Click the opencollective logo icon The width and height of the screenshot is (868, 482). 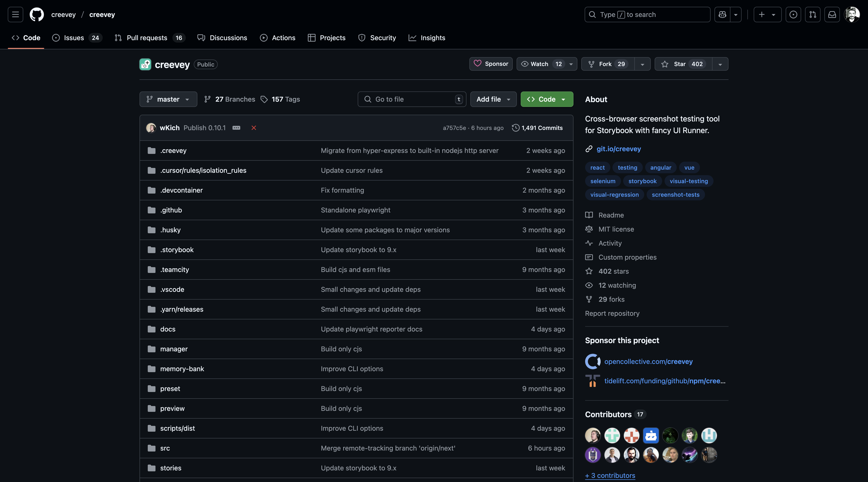click(593, 361)
